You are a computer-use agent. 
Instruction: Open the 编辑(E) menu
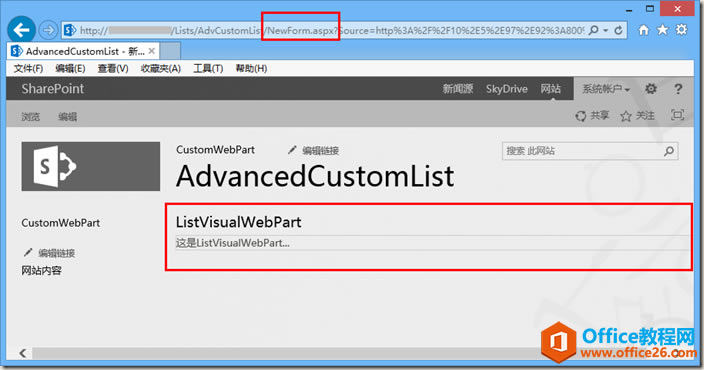coord(70,68)
